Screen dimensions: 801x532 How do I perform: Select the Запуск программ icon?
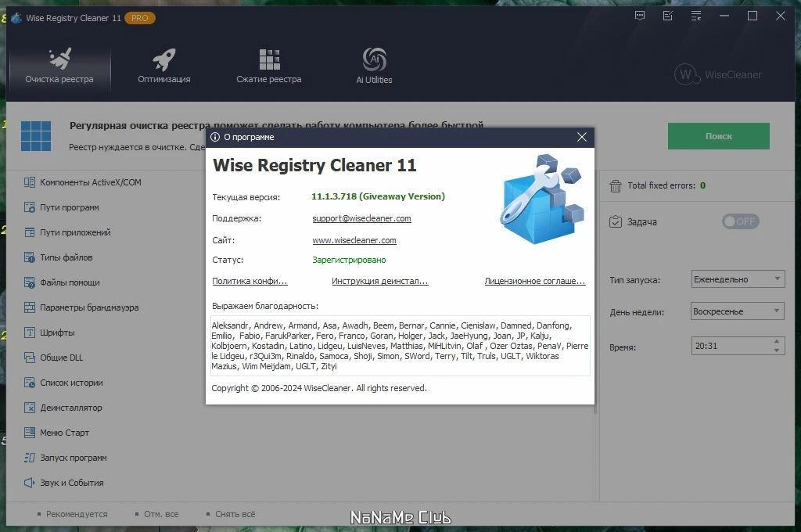point(30,458)
